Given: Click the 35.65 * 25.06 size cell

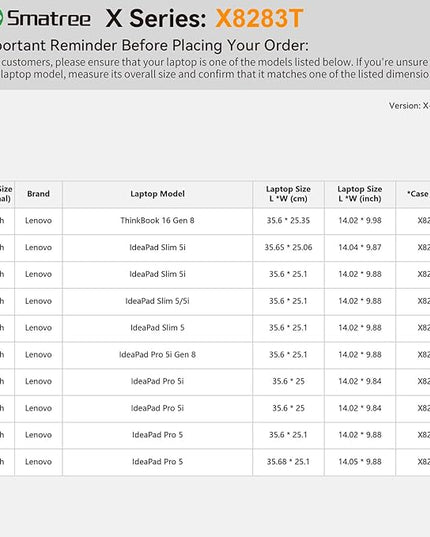Looking at the screenshot, I should click(x=288, y=247).
